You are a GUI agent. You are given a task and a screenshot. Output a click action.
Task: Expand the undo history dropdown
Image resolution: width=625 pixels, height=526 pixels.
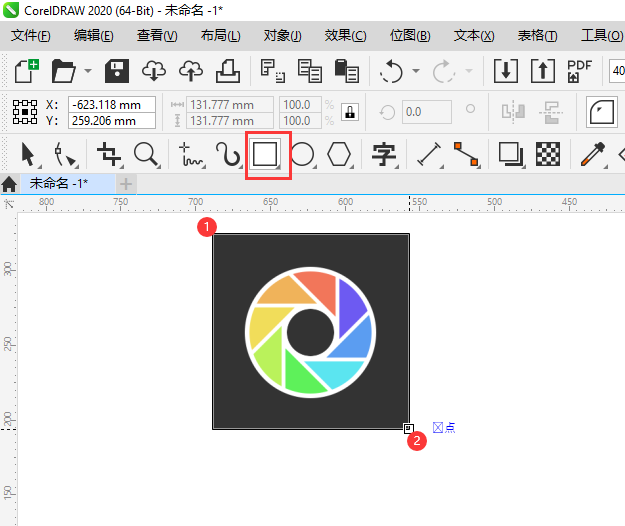416,71
